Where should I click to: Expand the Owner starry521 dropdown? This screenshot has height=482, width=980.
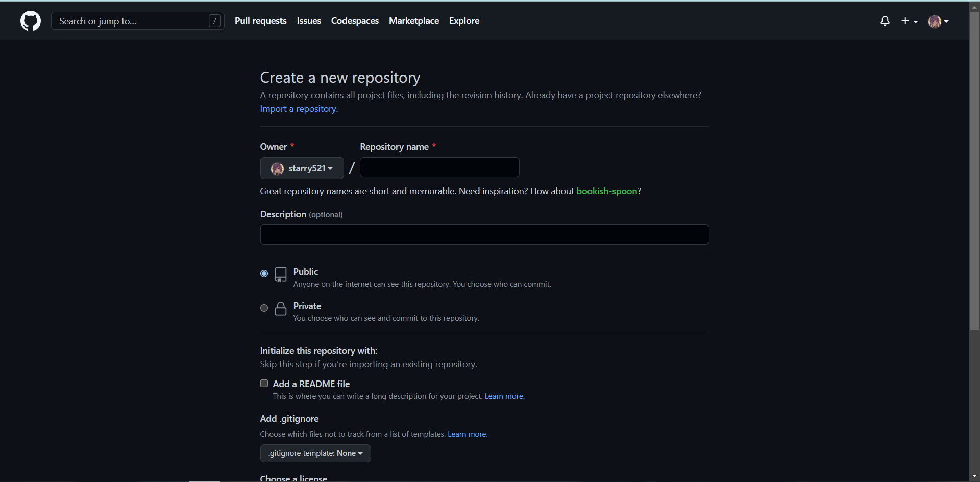click(x=302, y=168)
